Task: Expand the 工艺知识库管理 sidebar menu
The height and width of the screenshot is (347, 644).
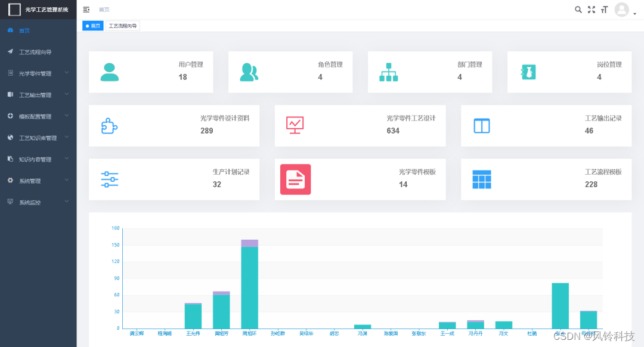Action: coord(38,138)
